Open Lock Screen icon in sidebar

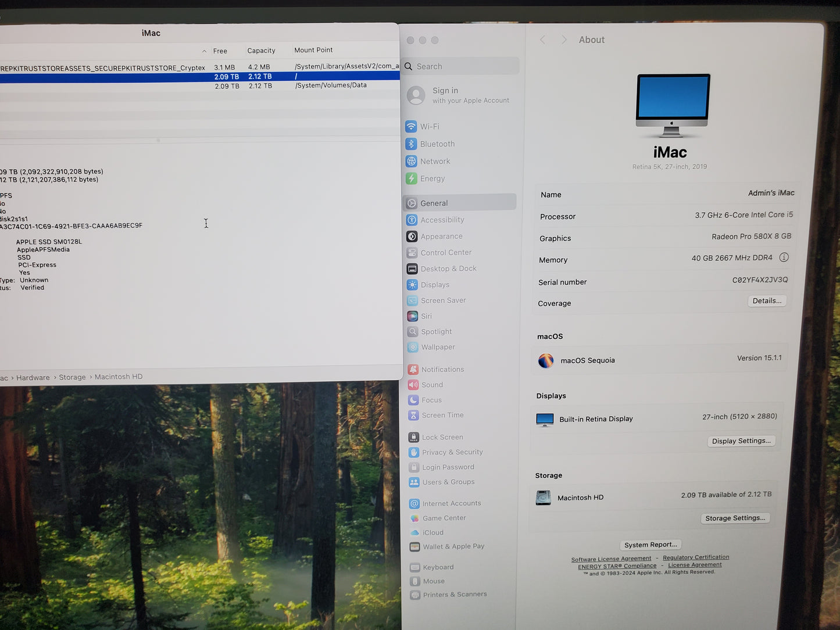click(414, 437)
